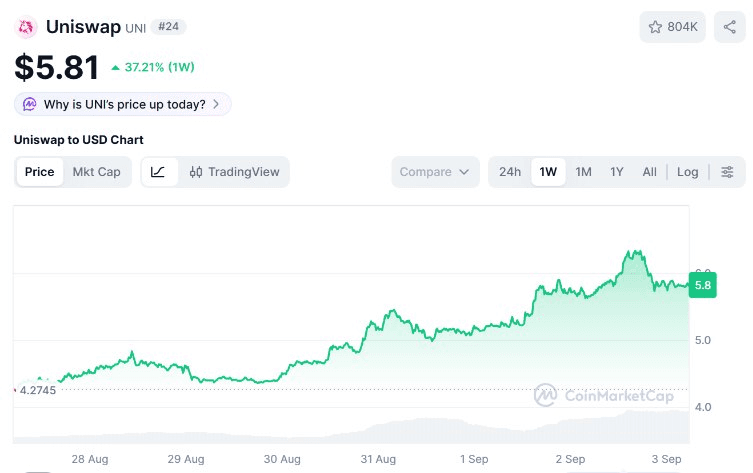Click the Compare dropdown arrow
This screenshot has height=473, width=753.
click(464, 172)
